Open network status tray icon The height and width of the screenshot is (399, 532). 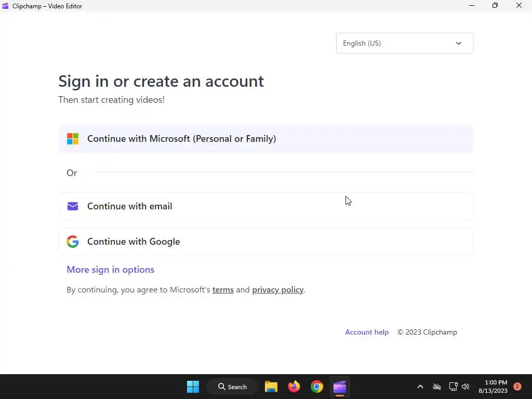[453, 387]
